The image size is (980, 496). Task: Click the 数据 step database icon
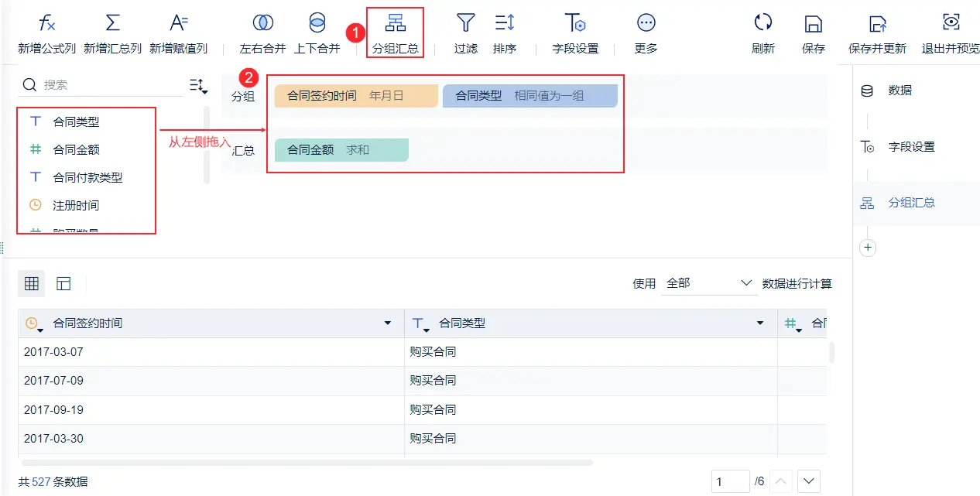click(867, 91)
